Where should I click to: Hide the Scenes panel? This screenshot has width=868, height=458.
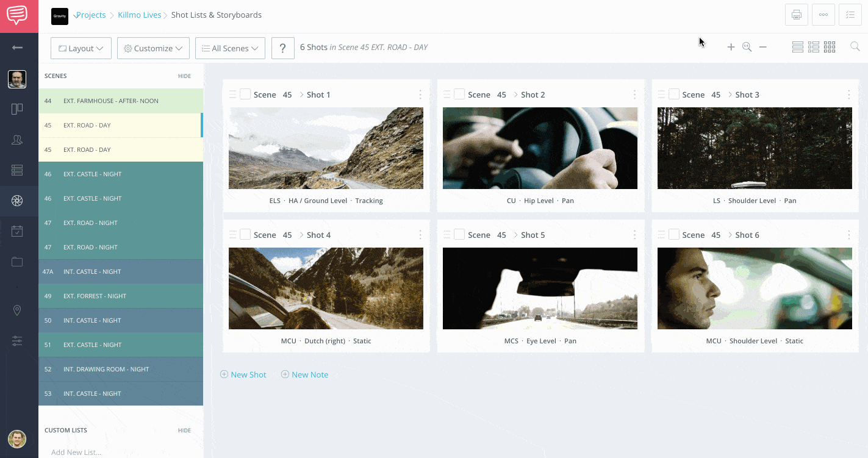184,76
